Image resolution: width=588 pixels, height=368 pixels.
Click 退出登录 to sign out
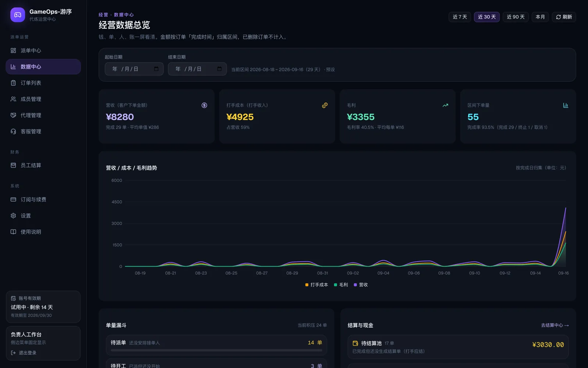point(24,353)
